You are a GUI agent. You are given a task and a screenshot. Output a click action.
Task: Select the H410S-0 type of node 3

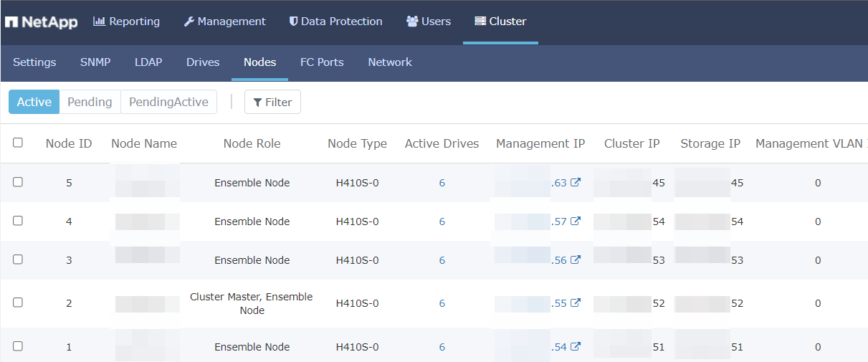(358, 260)
